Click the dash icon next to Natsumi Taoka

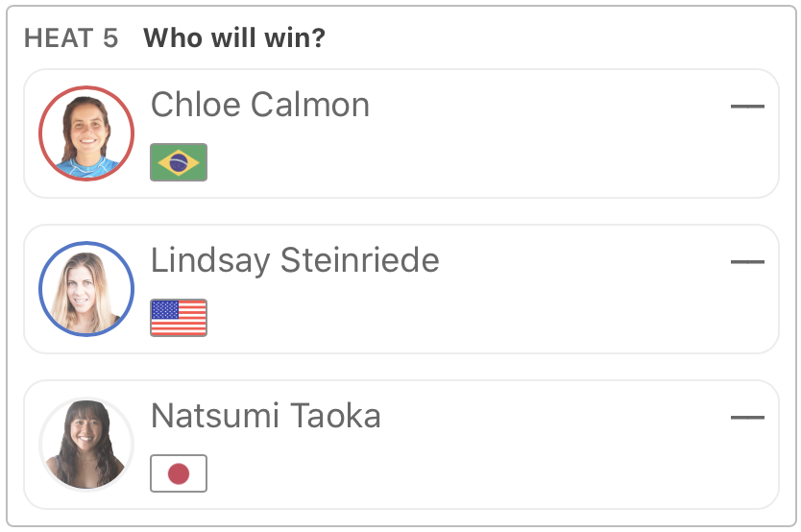click(747, 418)
